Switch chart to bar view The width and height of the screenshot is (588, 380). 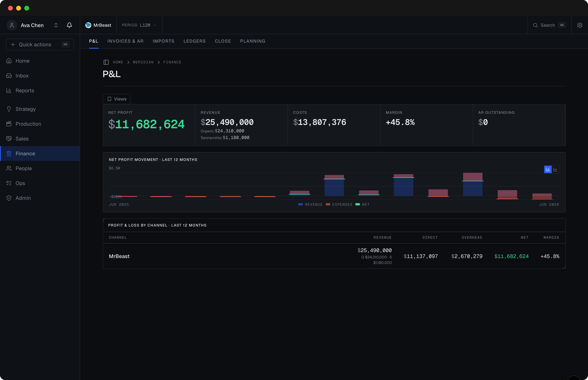[548, 169]
